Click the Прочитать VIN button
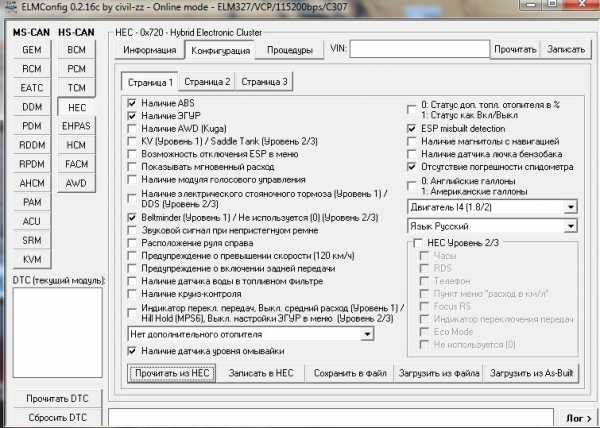Viewport: 600px width, 428px height. point(515,49)
